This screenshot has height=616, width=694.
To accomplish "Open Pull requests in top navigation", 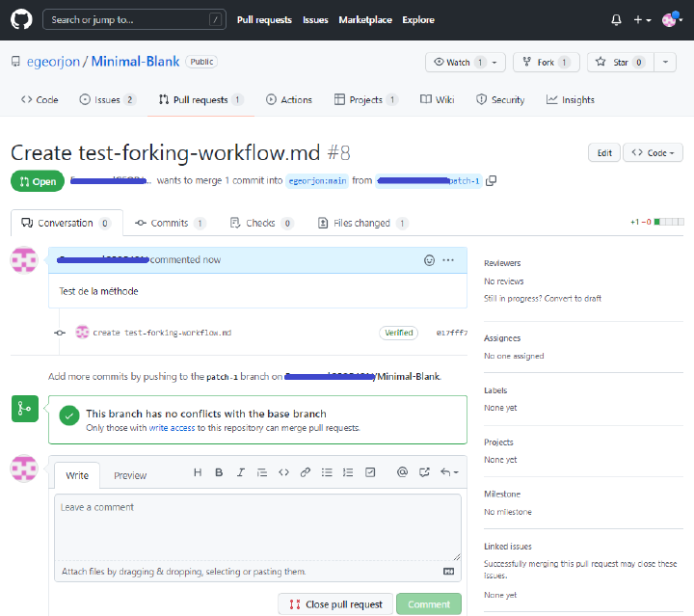I will click(x=264, y=20).
